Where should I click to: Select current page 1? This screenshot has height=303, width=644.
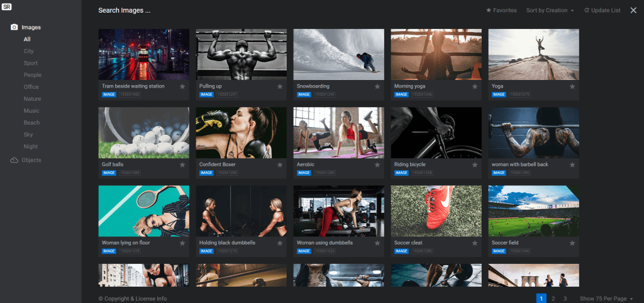click(541, 299)
